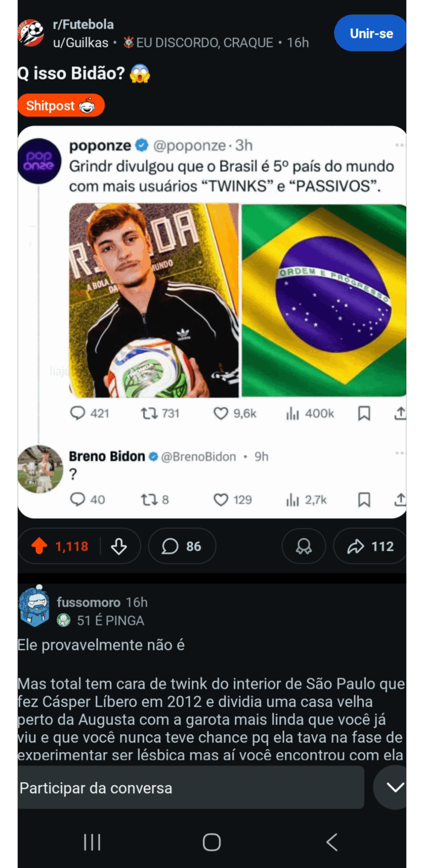Collapse the comment box chevron
Viewport: 424px width, 868px height.
(x=394, y=787)
